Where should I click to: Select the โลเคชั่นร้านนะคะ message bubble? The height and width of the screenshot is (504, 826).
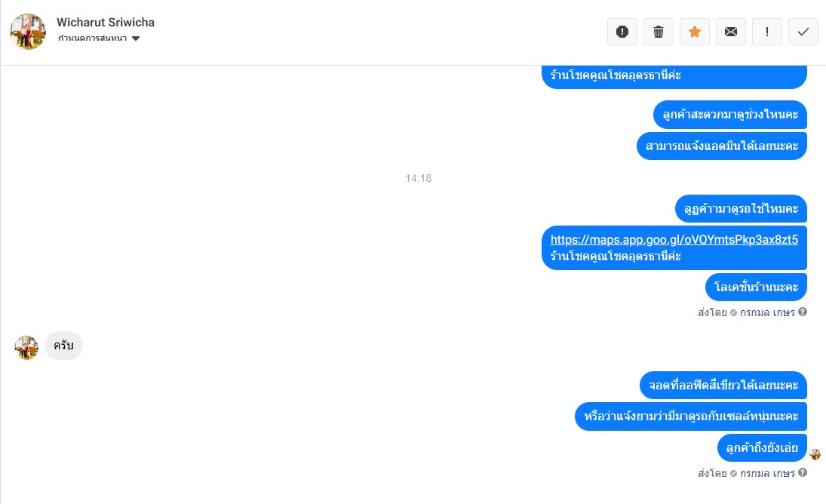coord(756,287)
